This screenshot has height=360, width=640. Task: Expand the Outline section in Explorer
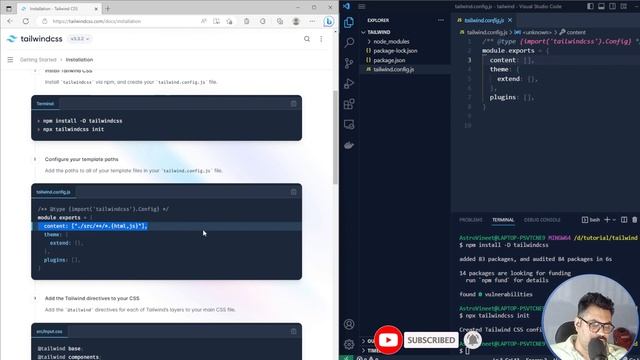[369, 341]
